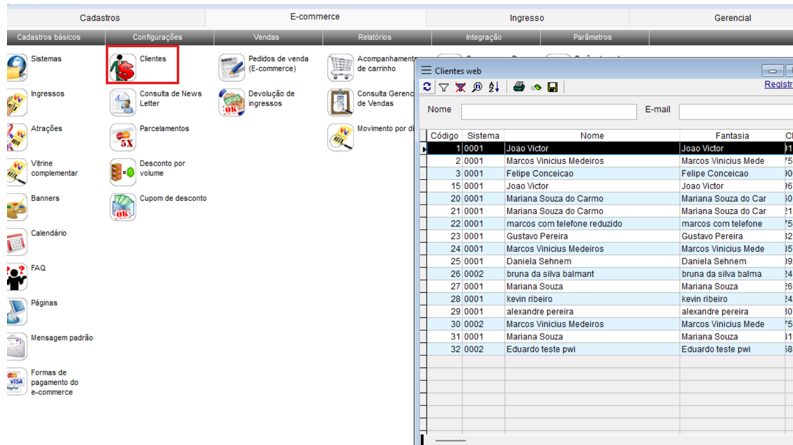Image resolution: width=793 pixels, height=445 pixels.
Task: Open Desconto por volume icon
Action: (x=123, y=171)
